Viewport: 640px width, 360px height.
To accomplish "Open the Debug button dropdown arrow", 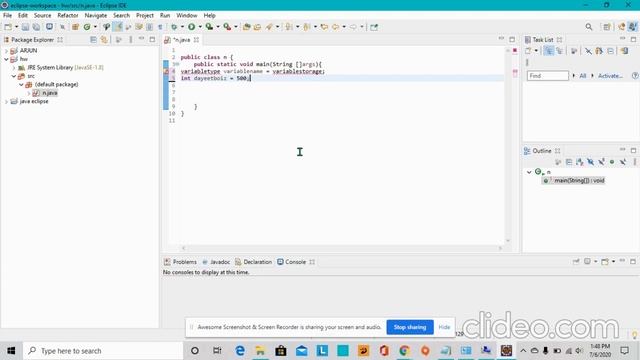I will pyautogui.click(x=182, y=27).
